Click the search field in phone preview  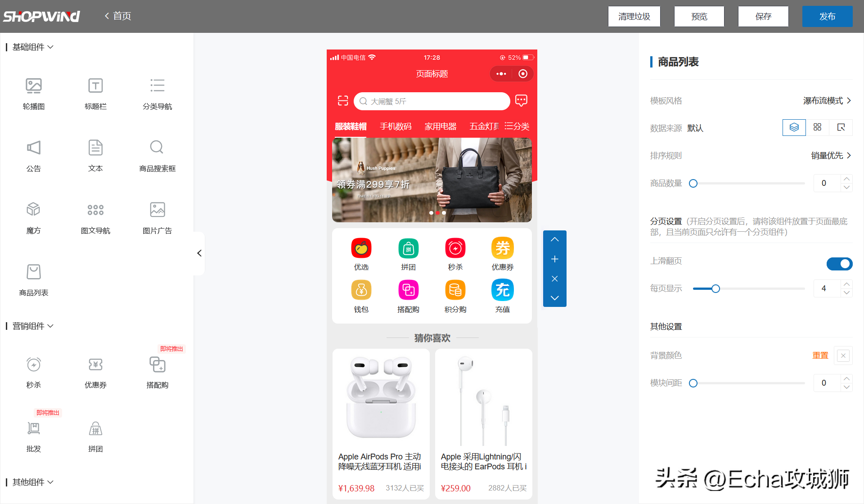click(432, 101)
